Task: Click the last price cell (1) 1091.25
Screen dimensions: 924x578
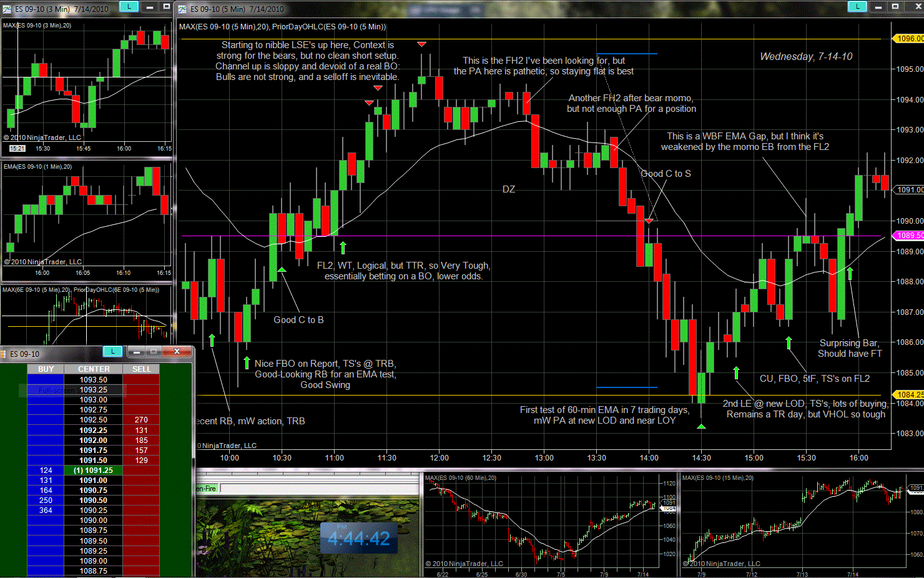Action: pos(94,471)
